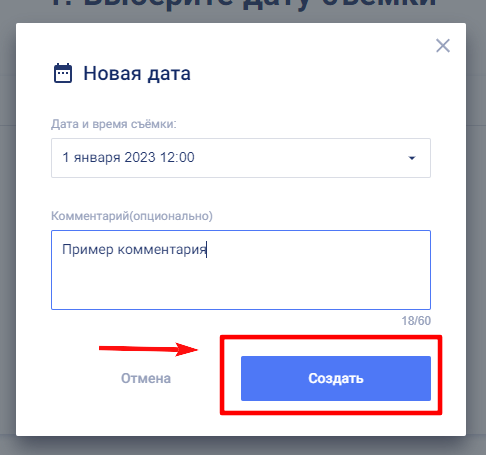Click the dimmed heading behind the dialog
486x455 pixels.
click(243, 4)
